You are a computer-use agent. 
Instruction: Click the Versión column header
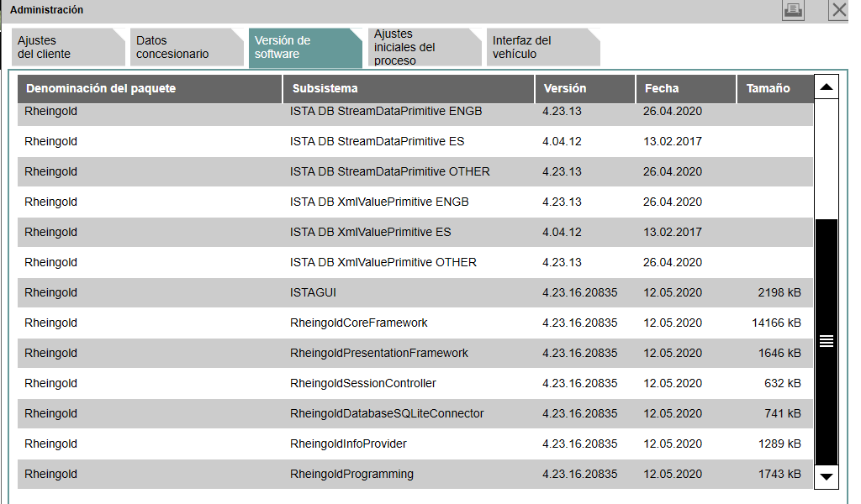585,88
